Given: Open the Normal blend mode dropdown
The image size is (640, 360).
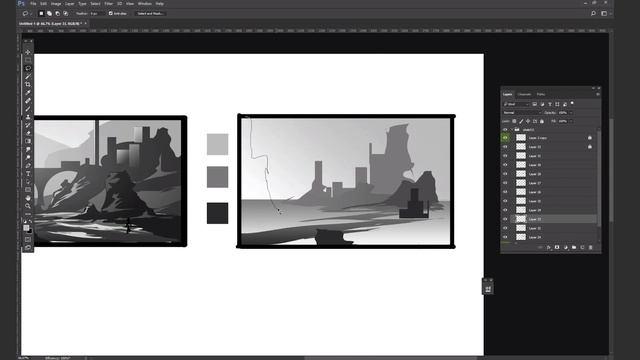Looking at the screenshot, I should (x=522, y=113).
